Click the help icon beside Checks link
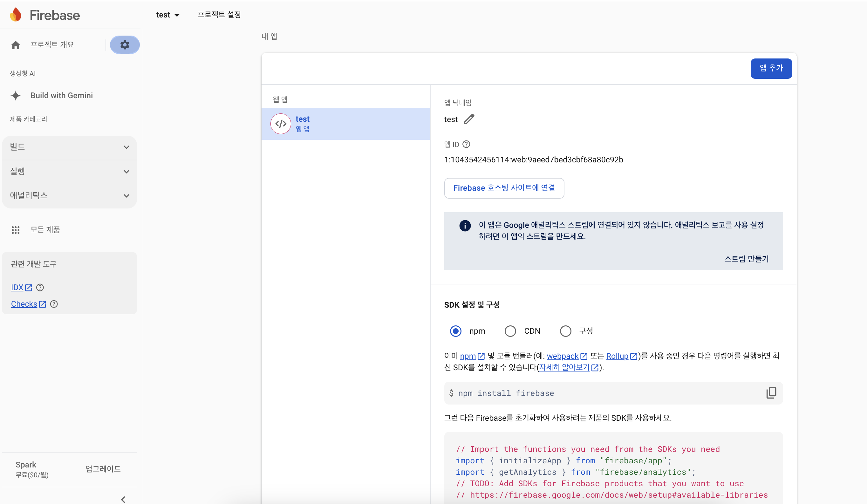Screen dimensions: 867x504 point(54,304)
